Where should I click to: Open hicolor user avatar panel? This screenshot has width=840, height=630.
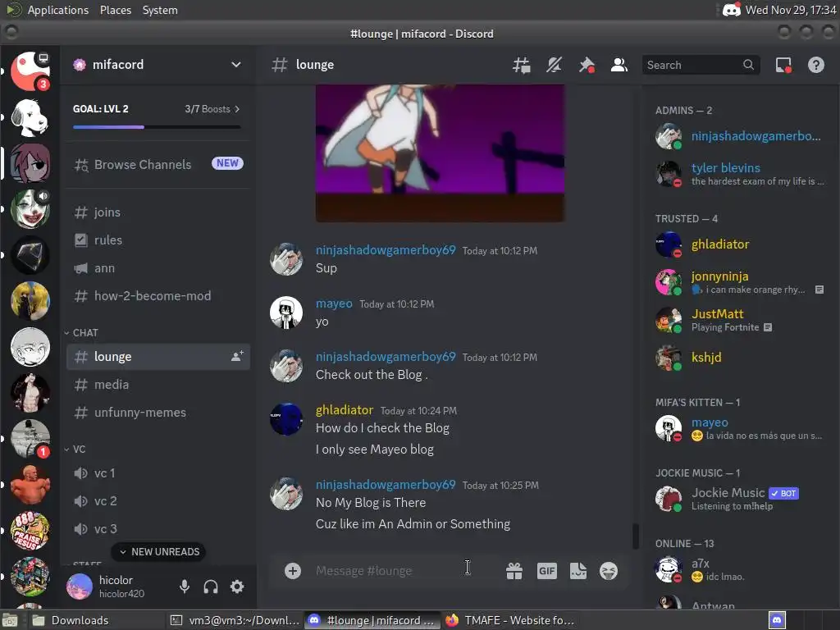80,587
